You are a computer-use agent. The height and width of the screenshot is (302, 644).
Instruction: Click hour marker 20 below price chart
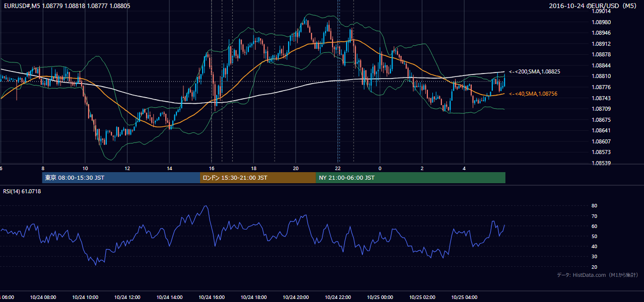[x=296, y=168]
